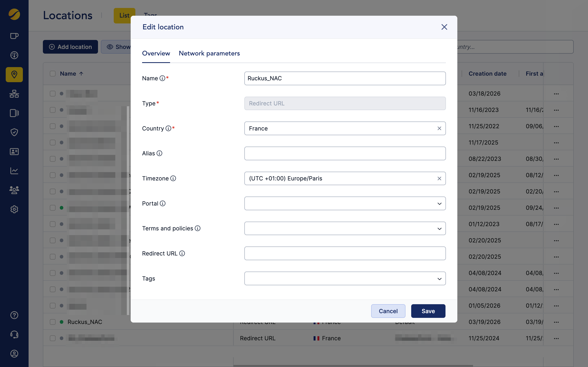Click into the Redirect URL input field
The height and width of the screenshot is (367, 588).
pyautogui.click(x=345, y=253)
